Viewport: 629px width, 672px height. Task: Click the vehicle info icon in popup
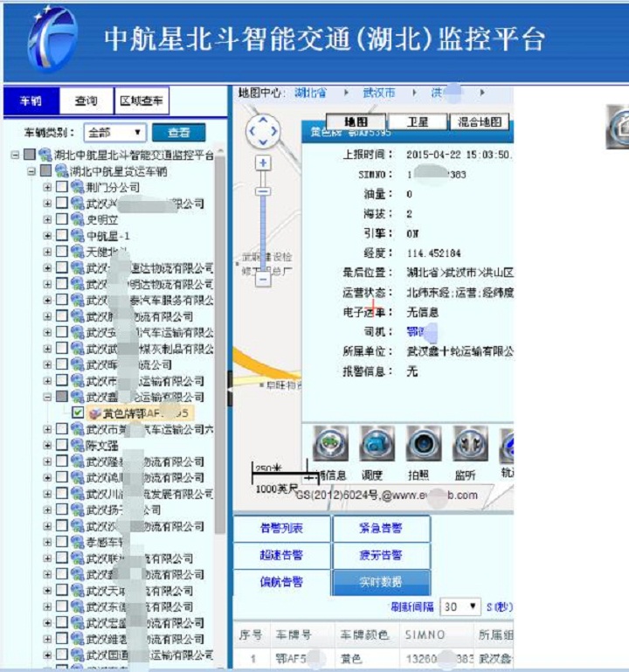tap(330, 443)
